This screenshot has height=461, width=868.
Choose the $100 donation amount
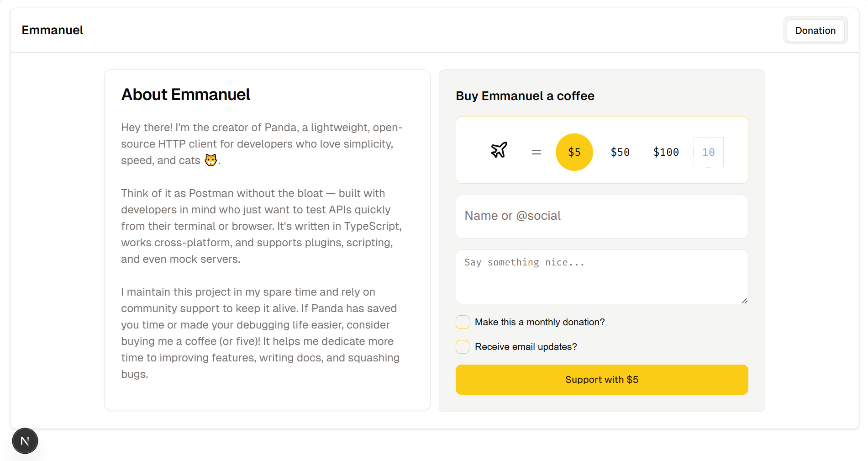click(666, 152)
